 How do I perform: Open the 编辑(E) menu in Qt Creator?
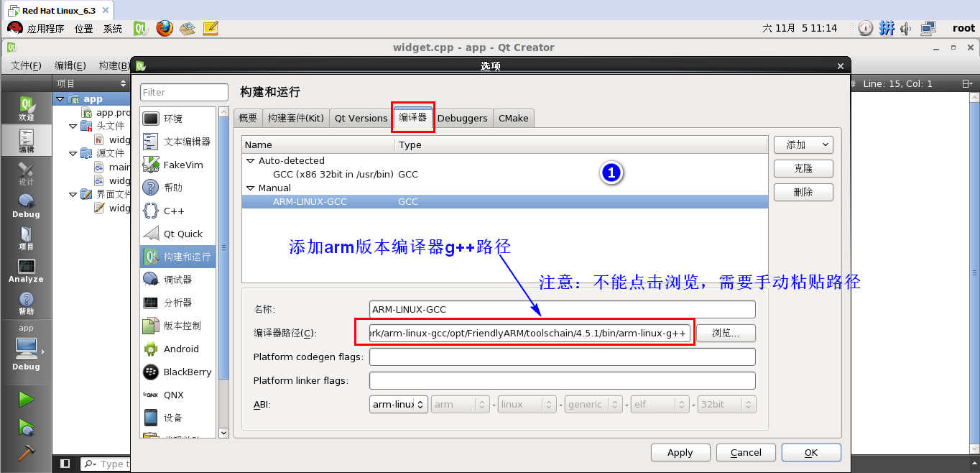(70, 65)
